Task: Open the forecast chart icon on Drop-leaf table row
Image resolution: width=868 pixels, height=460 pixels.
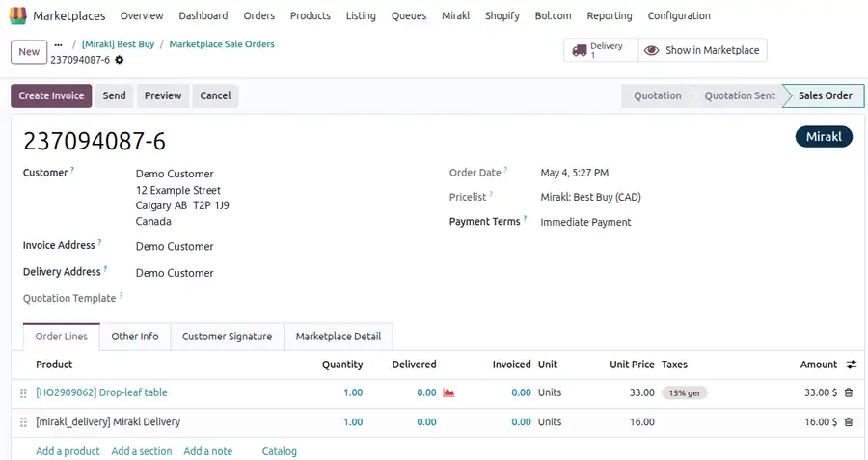Action: [448, 392]
